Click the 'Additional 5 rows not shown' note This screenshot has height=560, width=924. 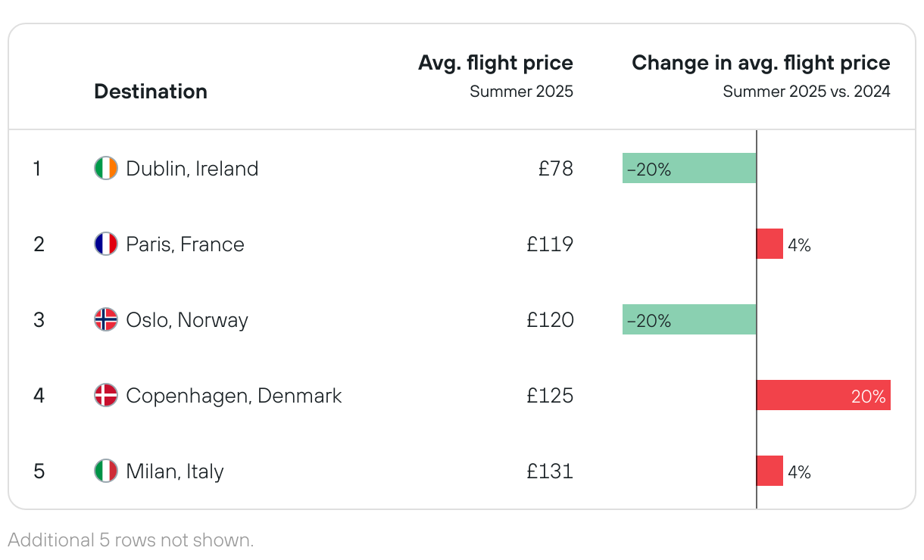130,540
